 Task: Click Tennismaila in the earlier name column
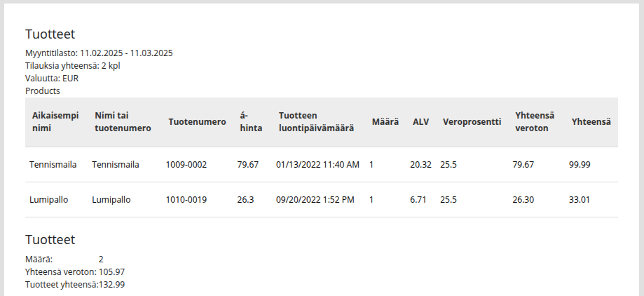click(x=53, y=164)
